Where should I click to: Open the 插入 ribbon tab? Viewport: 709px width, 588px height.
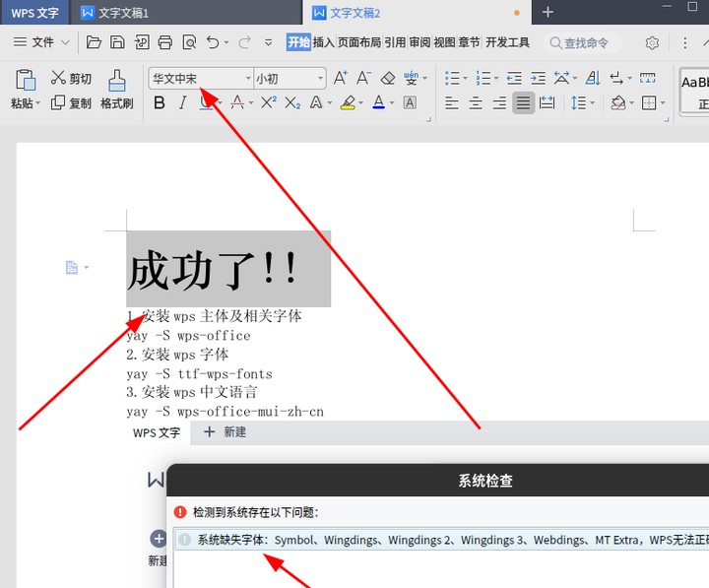coord(323,42)
